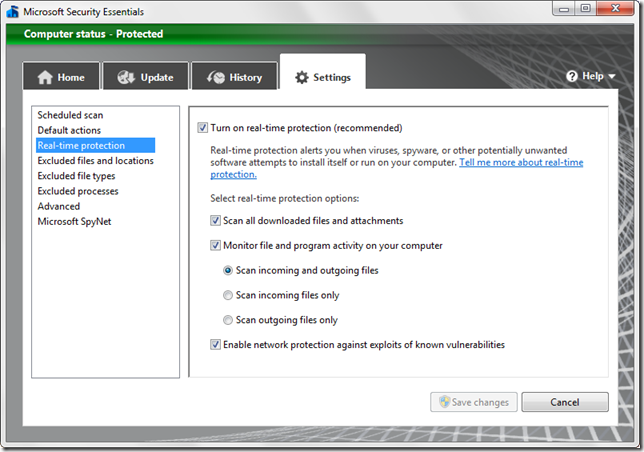
Task: Select the Settings tab
Action: pos(323,72)
